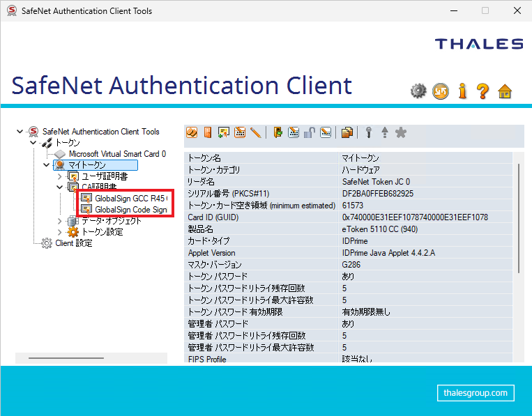Expand the トークン設定 node arrow
532x416 pixels.
60,232
